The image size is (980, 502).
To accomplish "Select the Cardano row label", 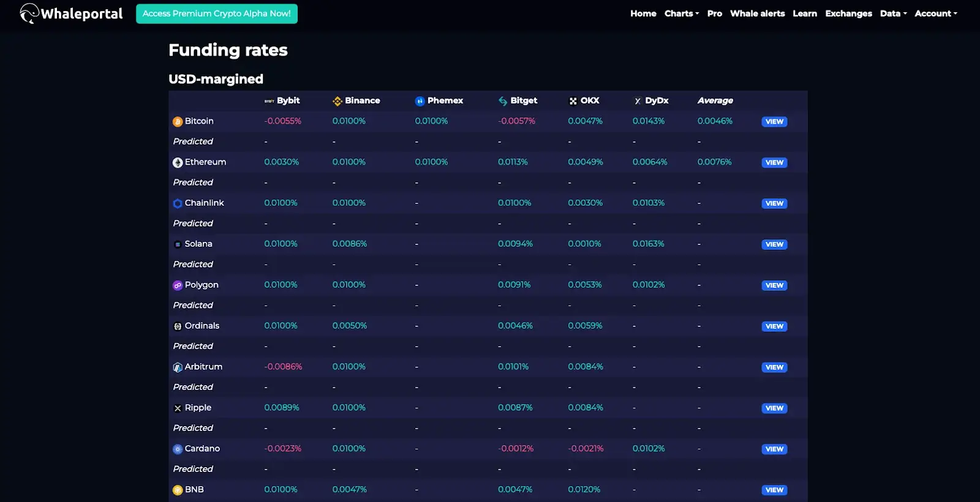I will tap(202, 449).
